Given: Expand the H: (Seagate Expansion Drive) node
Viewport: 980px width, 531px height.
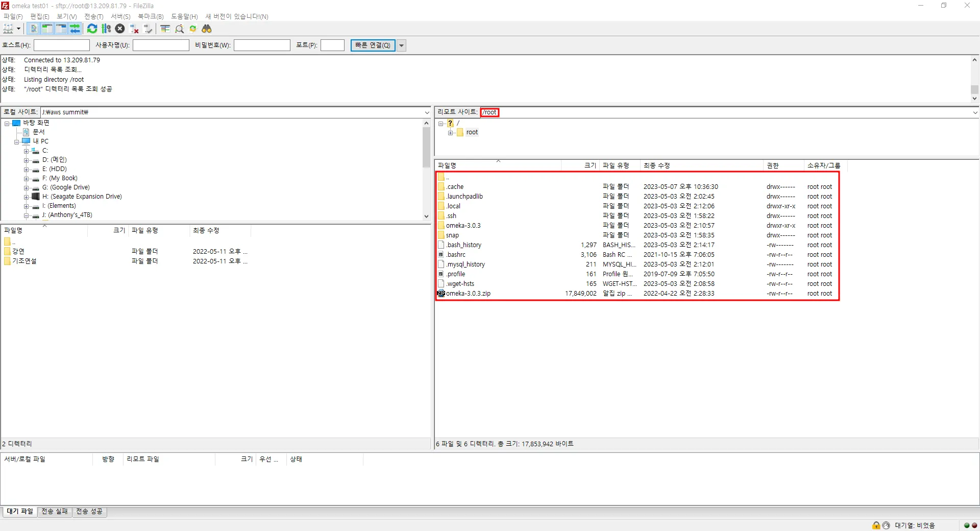Looking at the screenshot, I should [x=26, y=197].
